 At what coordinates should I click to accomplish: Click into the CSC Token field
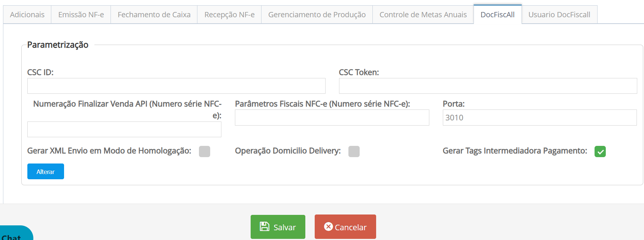pos(488,86)
